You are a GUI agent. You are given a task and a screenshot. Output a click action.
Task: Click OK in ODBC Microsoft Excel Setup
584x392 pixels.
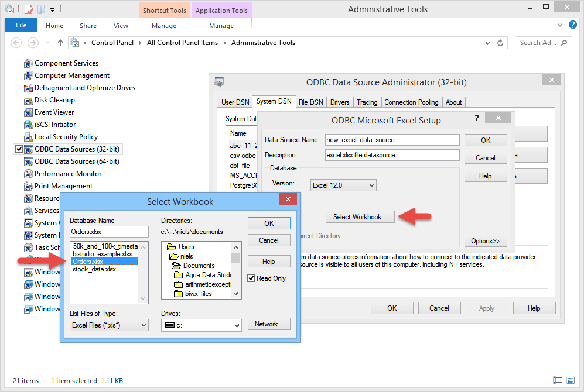point(486,140)
